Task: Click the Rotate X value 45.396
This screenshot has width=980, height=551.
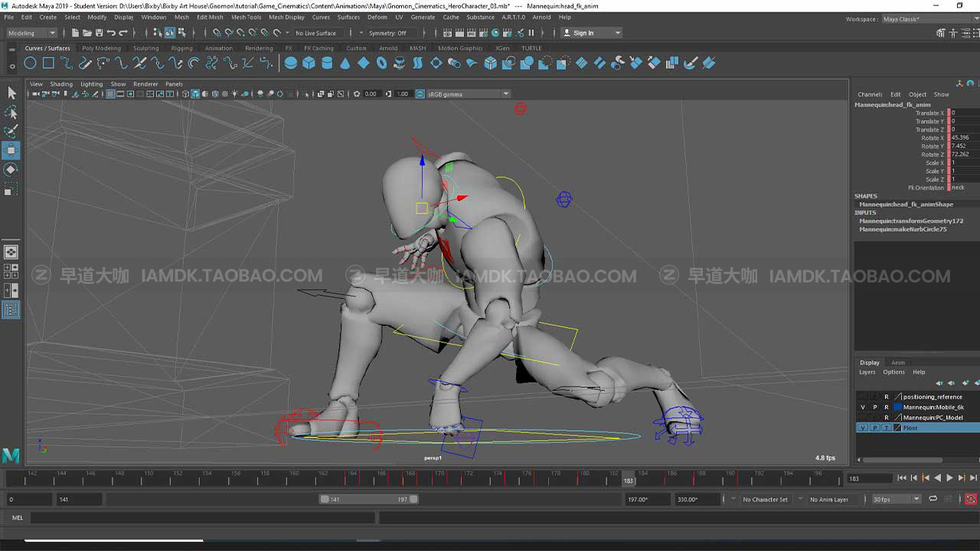Action: coord(963,138)
